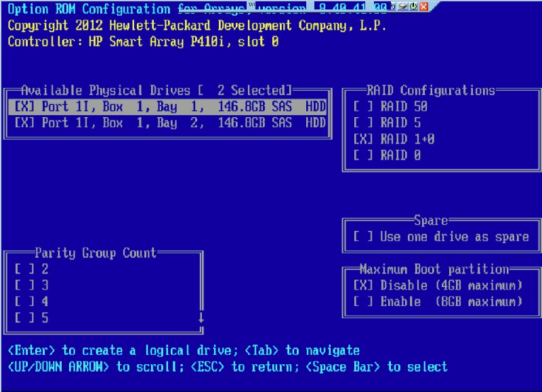Click the '146.8GB SAS HDD' text for Bay 2
Image resolution: width=542 pixels, height=392 pixels.
point(272,123)
